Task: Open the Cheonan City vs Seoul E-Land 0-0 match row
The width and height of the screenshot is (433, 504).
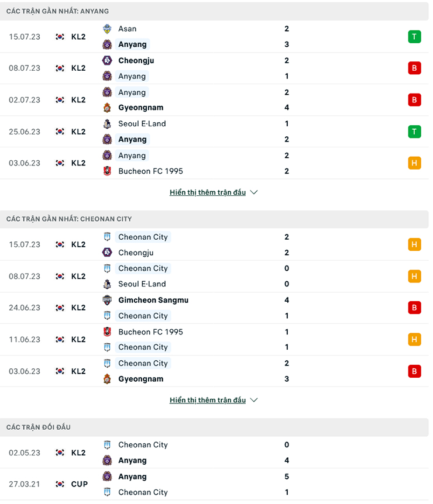Action: coord(234,276)
